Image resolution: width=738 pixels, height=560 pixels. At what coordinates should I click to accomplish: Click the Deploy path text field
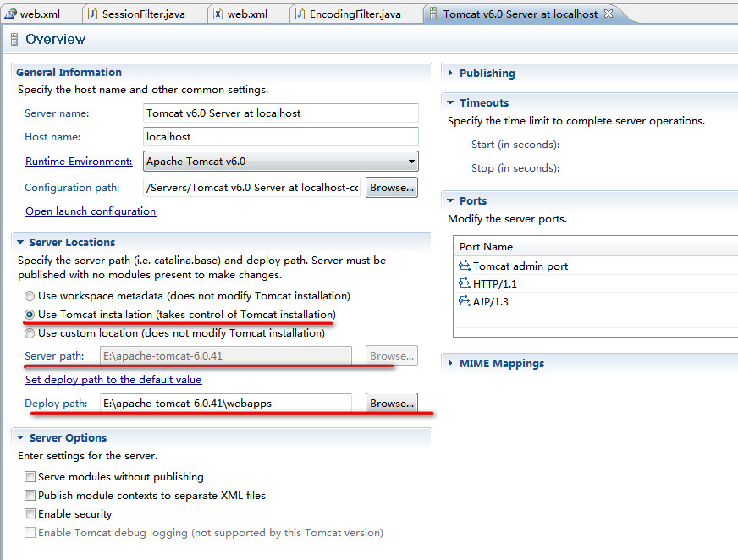226,404
